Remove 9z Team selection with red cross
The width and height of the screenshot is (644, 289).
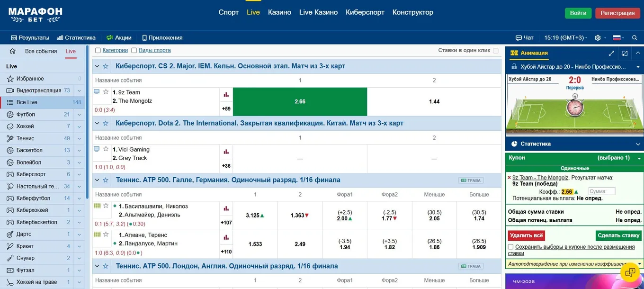[x=510, y=178]
